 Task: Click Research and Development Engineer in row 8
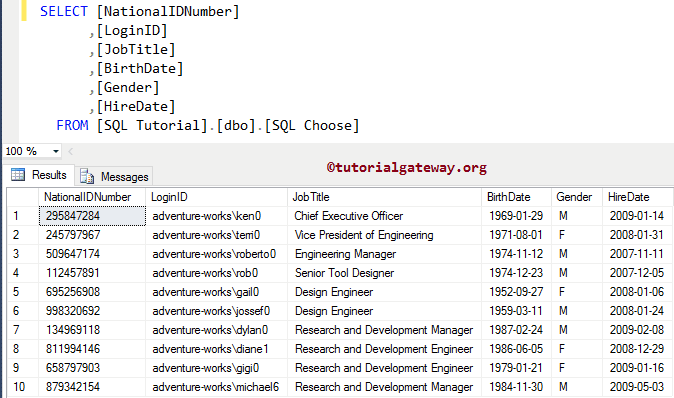coord(384,349)
